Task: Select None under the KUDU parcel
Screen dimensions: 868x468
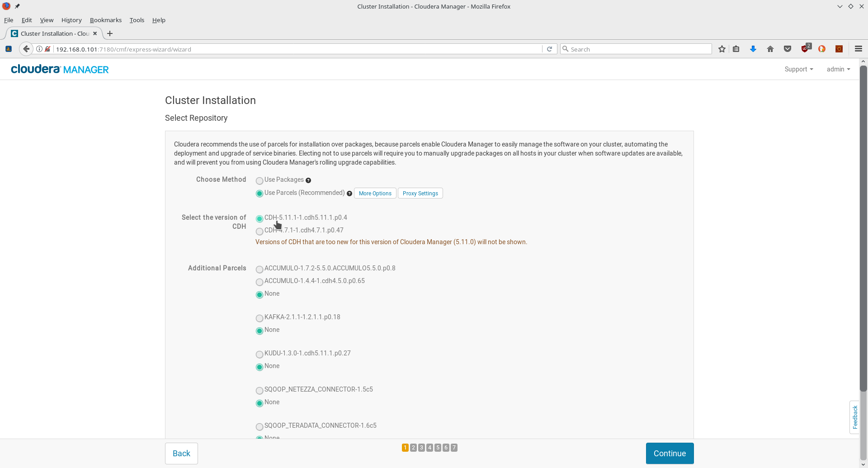Action: point(259,367)
